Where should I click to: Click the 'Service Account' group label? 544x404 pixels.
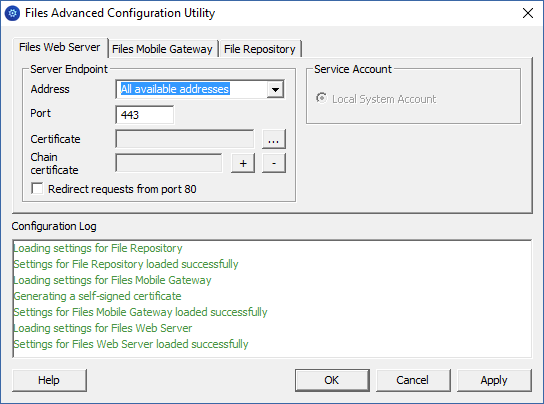coord(353,69)
